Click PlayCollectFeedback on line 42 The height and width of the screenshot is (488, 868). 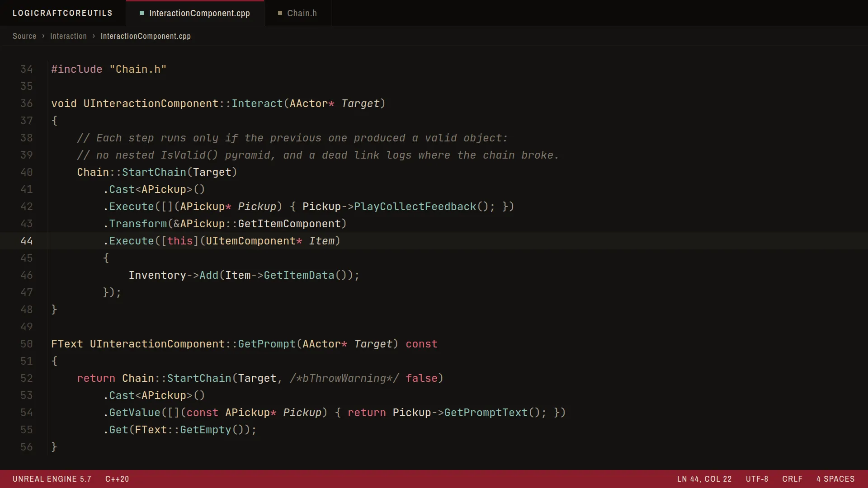pyautogui.click(x=415, y=206)
